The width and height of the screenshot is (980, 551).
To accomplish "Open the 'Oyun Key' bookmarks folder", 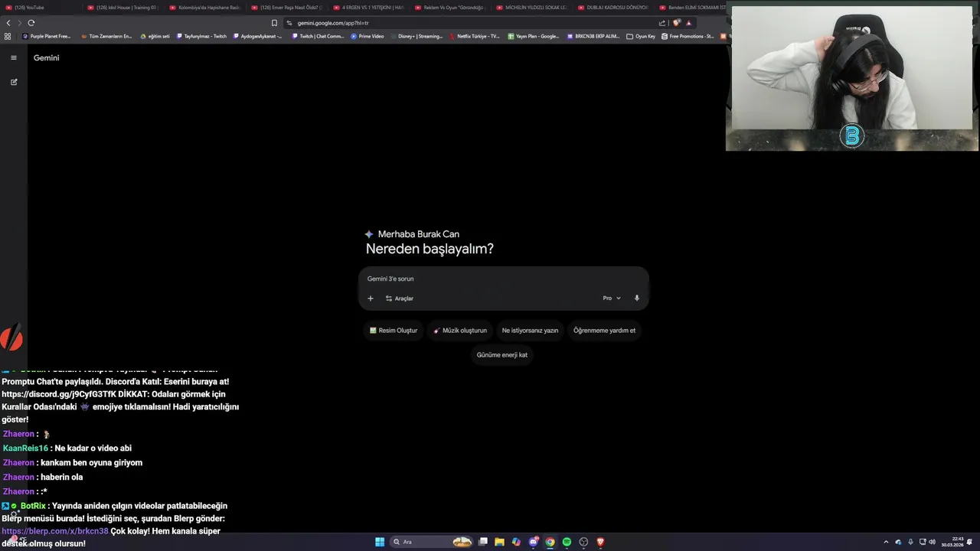I will [x=641, y=36].
